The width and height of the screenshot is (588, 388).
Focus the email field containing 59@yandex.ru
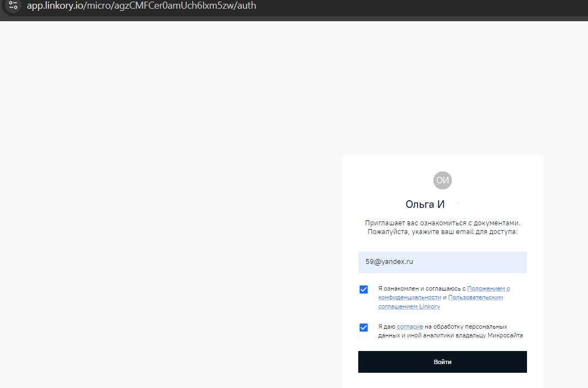click(442, 262)
